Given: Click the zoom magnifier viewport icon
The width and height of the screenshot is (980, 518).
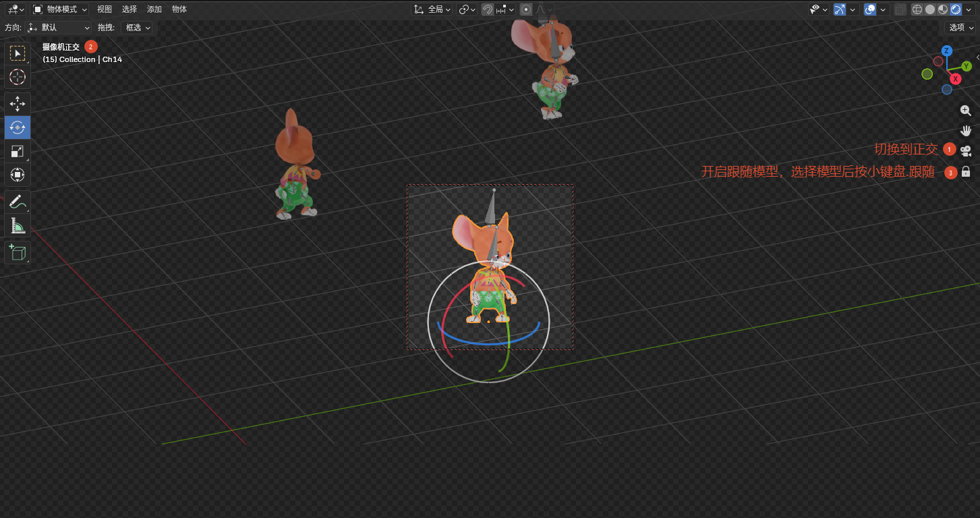Looking at the screenshot, I should tap(966, 111).
